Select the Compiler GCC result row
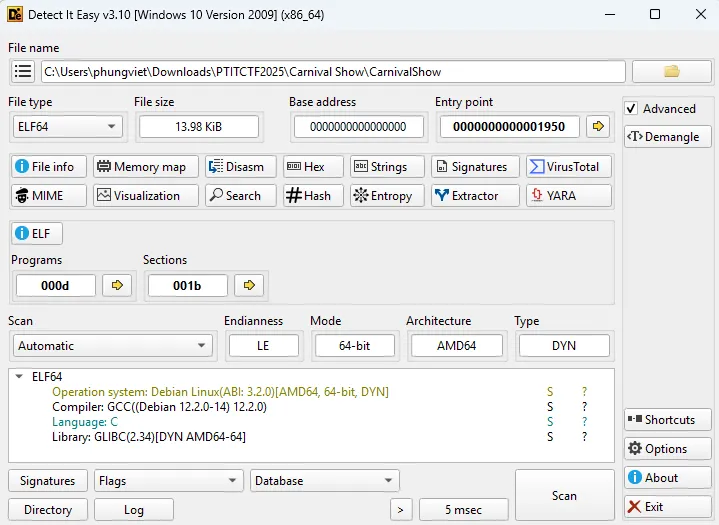The height and width of the screenshot is (525, 719). (x=158, y=407)
